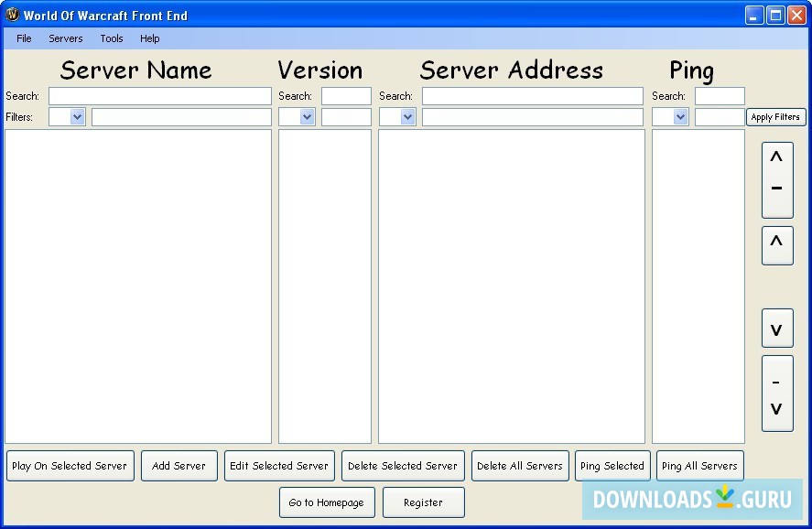Viewport: 812px width, 529px height.
Task: Click the Ping Selected button
Action: pyautogui.click(x=612, y=466)
